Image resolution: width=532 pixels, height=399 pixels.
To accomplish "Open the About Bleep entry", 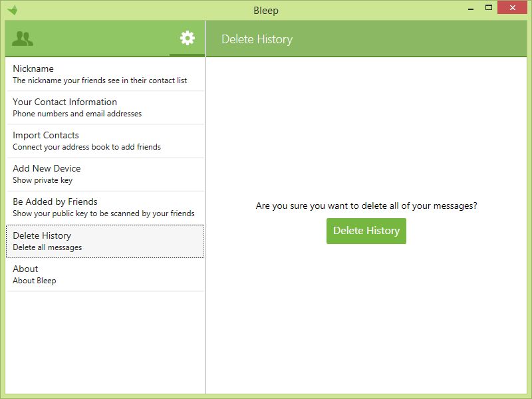I will click(105, 275).
